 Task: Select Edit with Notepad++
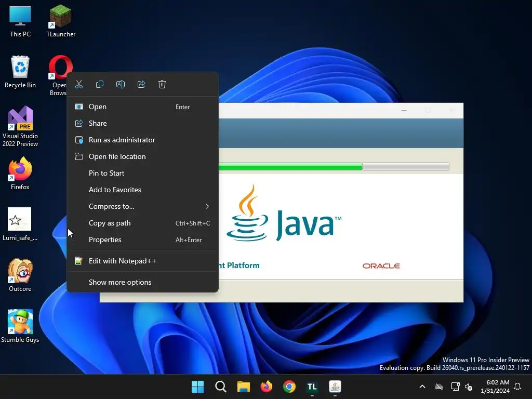pos(142,261)
